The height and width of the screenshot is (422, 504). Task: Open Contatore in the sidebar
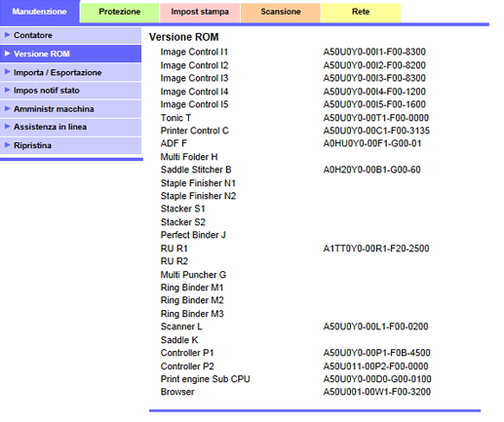coord(70,35)
